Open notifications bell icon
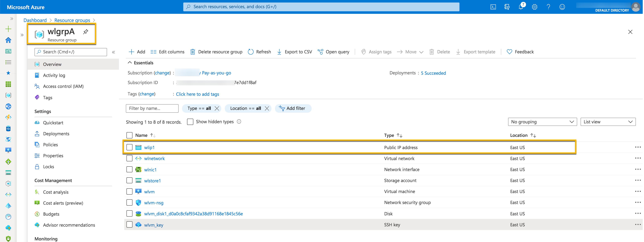 pos(521,7)
